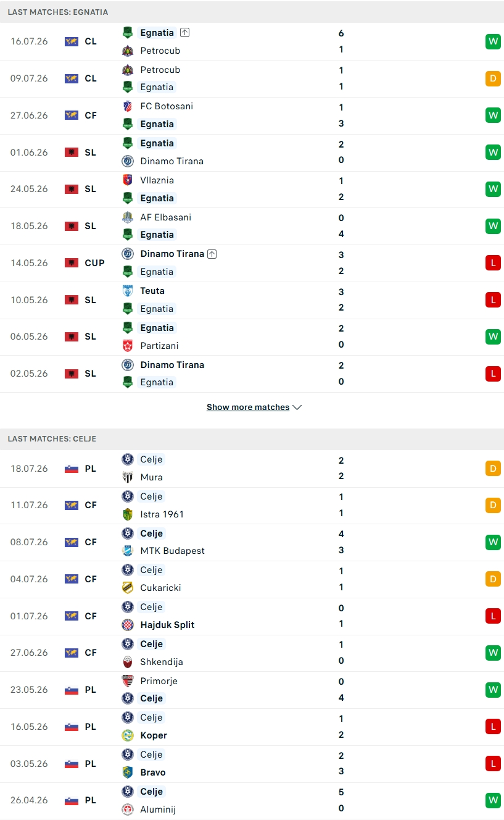Open the Show more matches link
504x820 pixels.
[248, 408]
